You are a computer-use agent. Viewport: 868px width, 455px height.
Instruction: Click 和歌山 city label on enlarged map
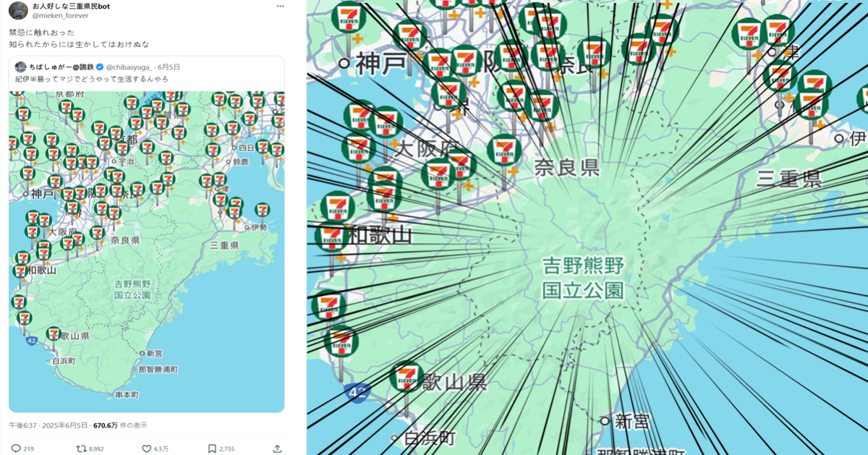[380, 235]
